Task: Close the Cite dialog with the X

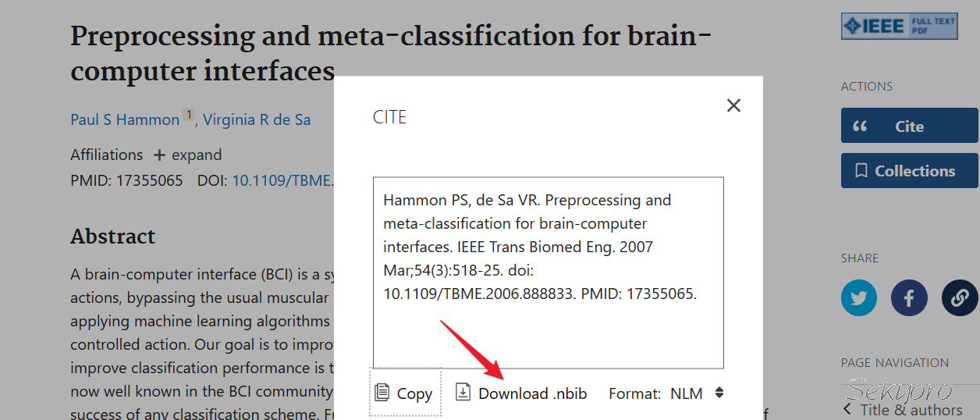Action: (x=733, y=105)
